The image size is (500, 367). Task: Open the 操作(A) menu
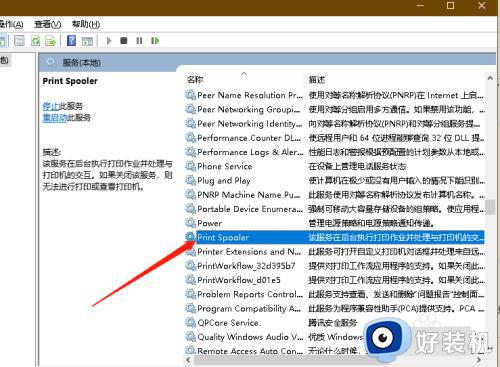11,24
